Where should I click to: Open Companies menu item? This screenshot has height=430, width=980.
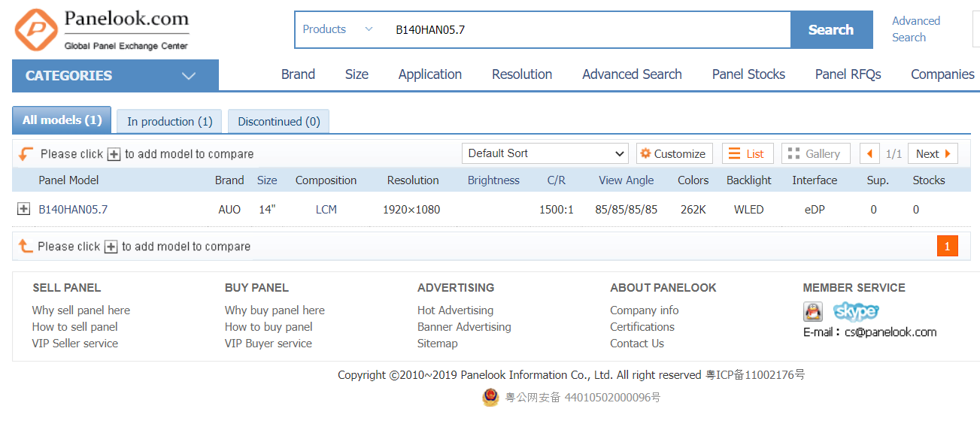tap(942, 74)
